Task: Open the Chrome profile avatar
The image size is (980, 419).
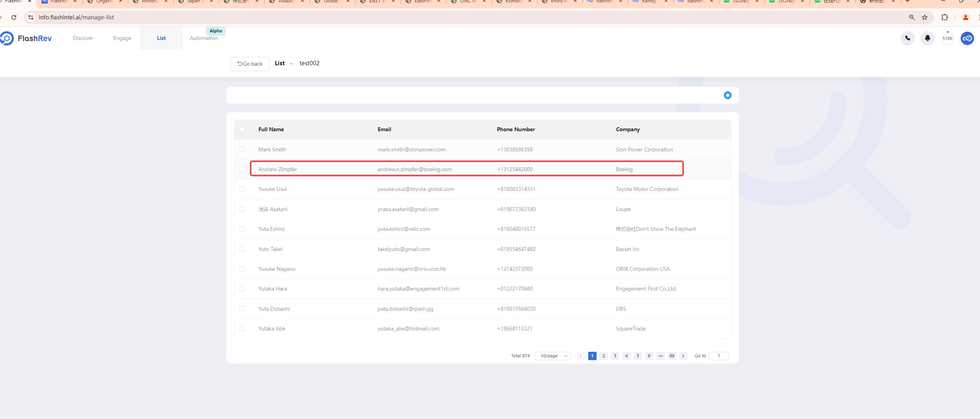Action: [965, 17]
